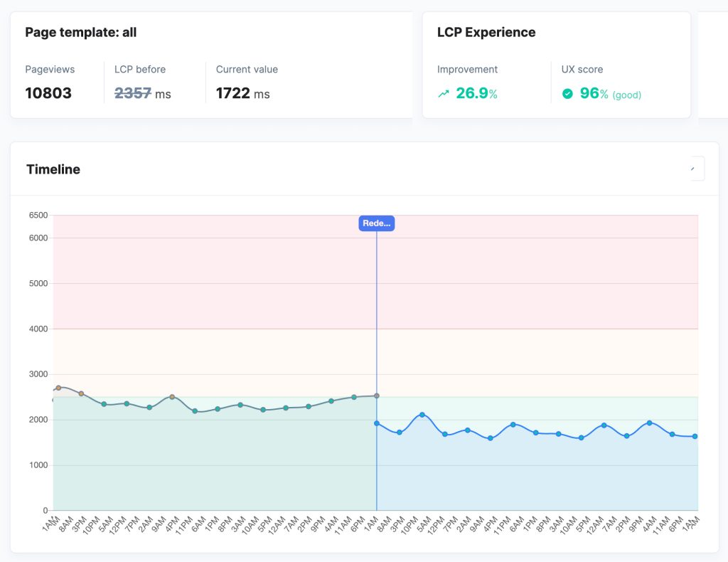
Task: Click the blue peak point after the Rede marker
Action: click(422, 415)
